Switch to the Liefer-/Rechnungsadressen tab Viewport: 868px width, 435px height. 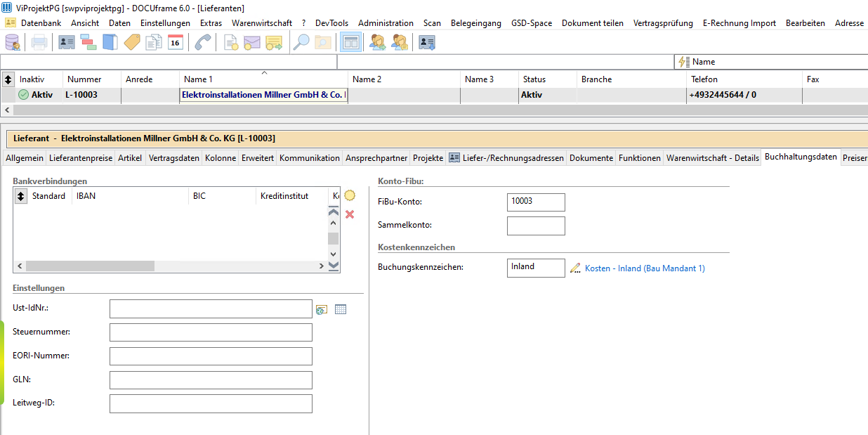click(506, 158)
